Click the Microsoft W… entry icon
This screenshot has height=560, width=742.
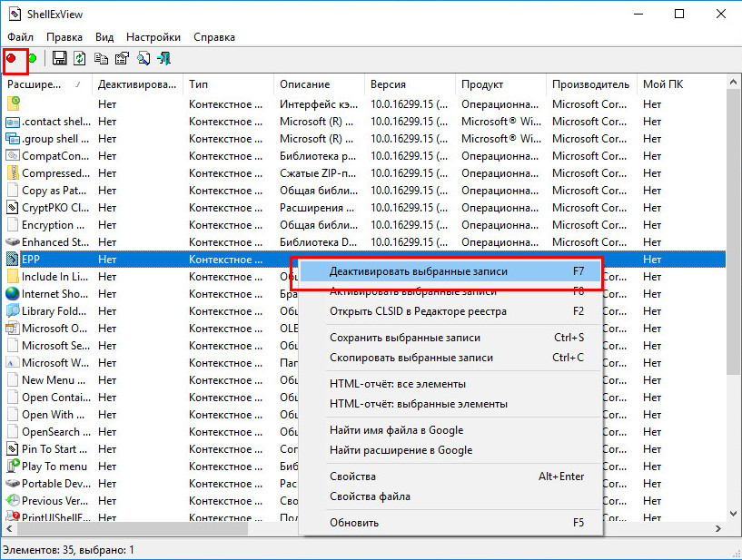pos(13,363)
